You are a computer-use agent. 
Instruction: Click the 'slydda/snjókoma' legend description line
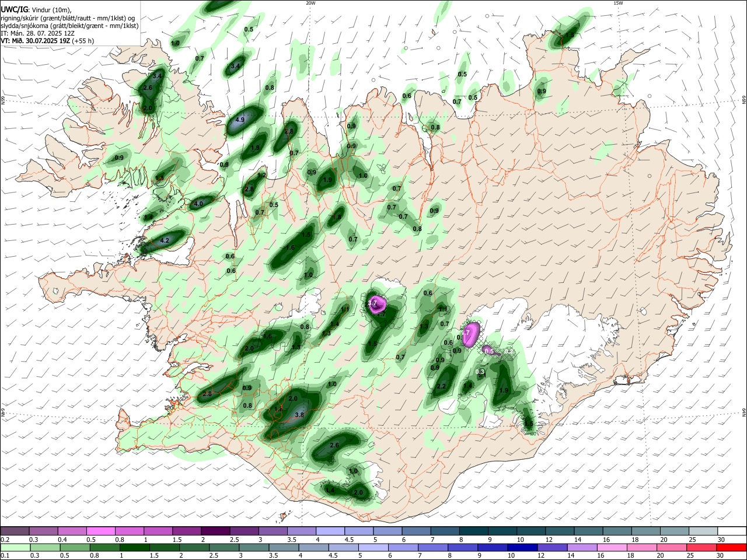(x=69, y=26)
